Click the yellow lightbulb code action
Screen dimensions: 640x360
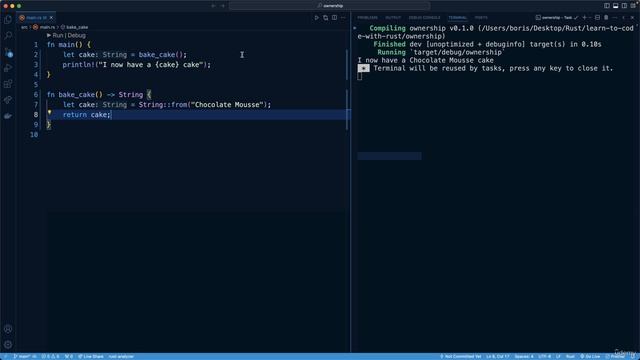pyautogui.click(x=49, y=112)
